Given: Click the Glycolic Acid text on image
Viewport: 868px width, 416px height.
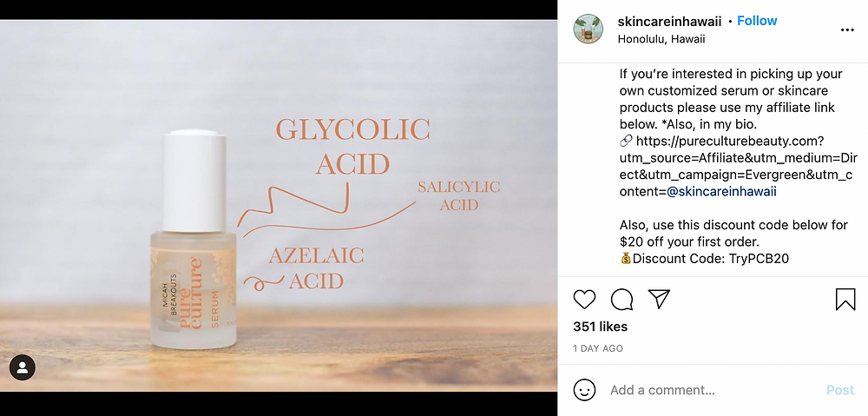Looking at the screenshot, I should pyautogui.click(x=352, y=147).
